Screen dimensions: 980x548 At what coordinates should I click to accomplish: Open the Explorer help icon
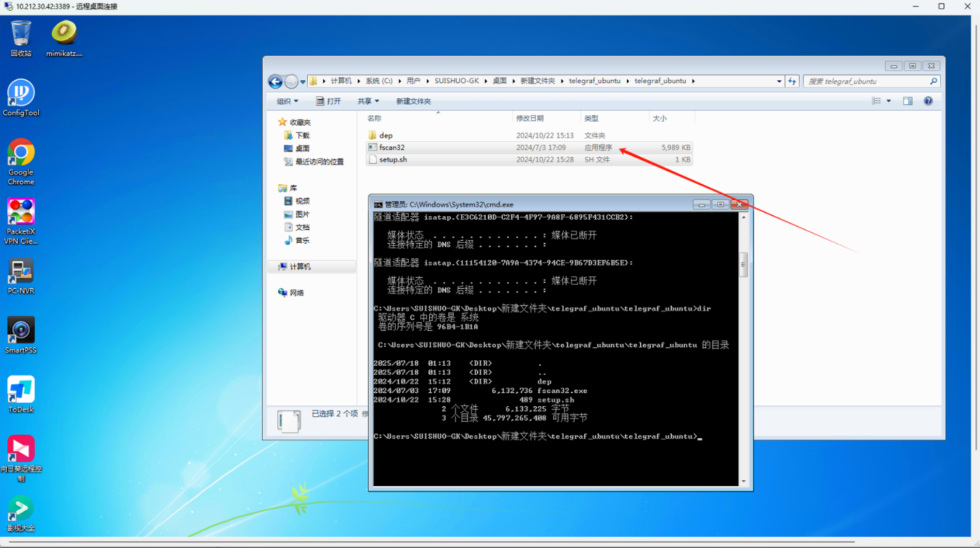[x=928, y=101]
